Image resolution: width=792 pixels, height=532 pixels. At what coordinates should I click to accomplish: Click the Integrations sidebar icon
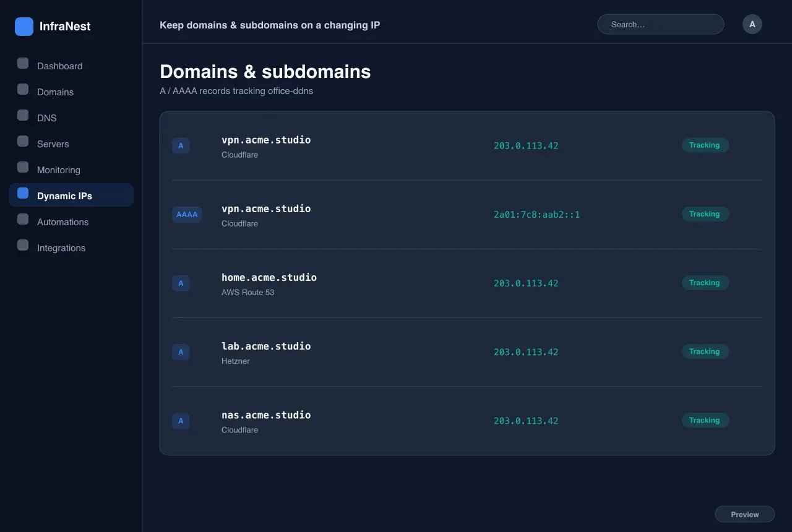(23, 245)
